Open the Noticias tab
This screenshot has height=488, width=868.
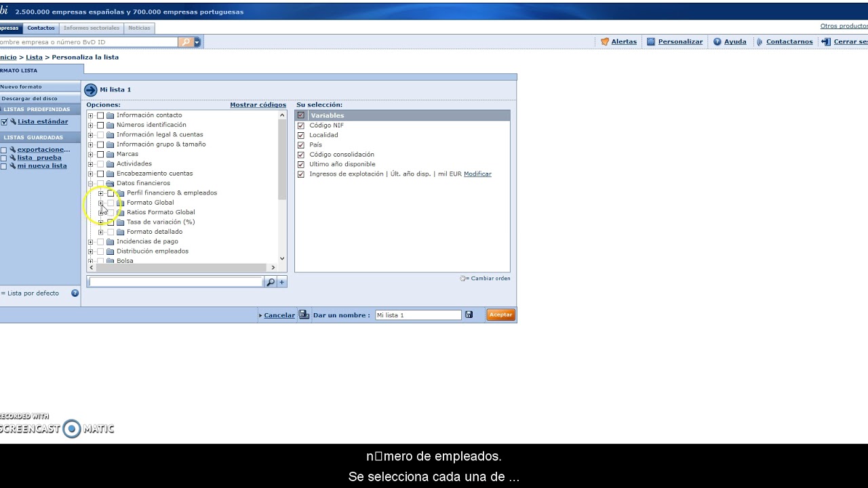tap(139, 28)
